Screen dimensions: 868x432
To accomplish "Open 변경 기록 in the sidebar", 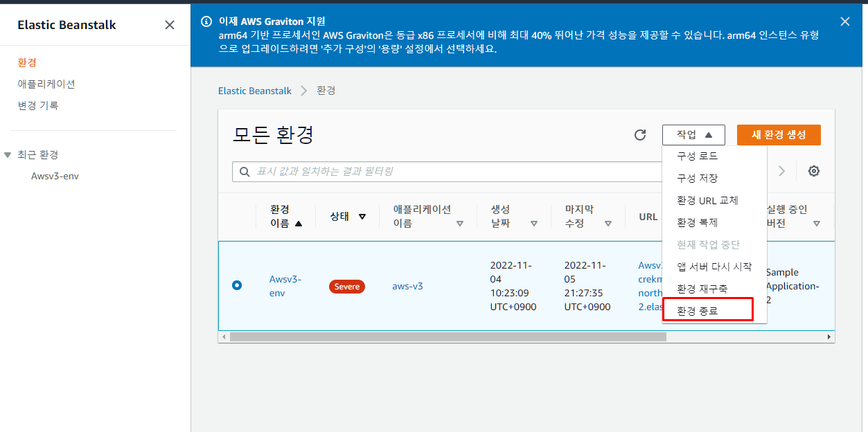I will tap(38, 106).
